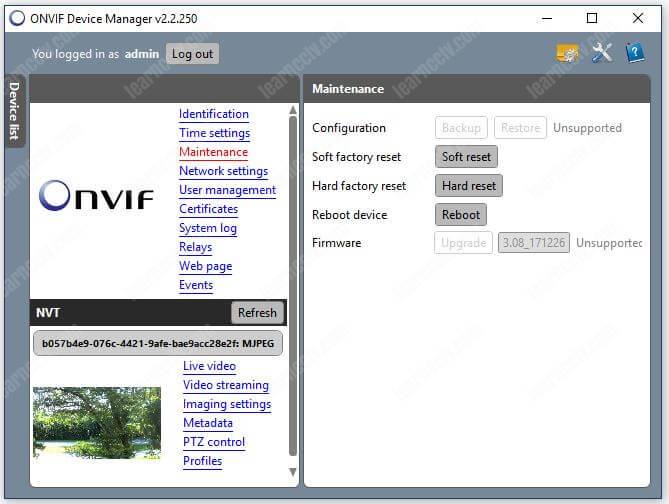This screenshot has width=669, height=504.
Task: Log out of the admin account
Action: coord(192,54)
